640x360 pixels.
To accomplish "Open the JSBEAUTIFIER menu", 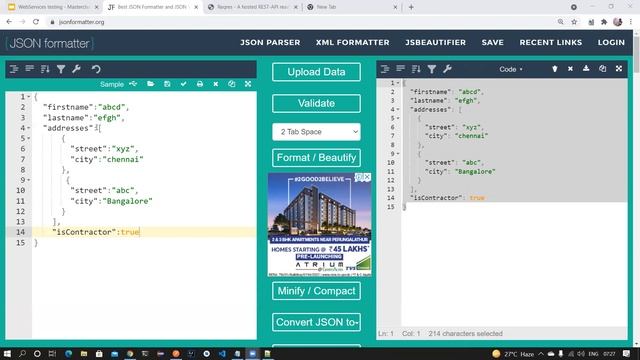I will click(436, 42).
